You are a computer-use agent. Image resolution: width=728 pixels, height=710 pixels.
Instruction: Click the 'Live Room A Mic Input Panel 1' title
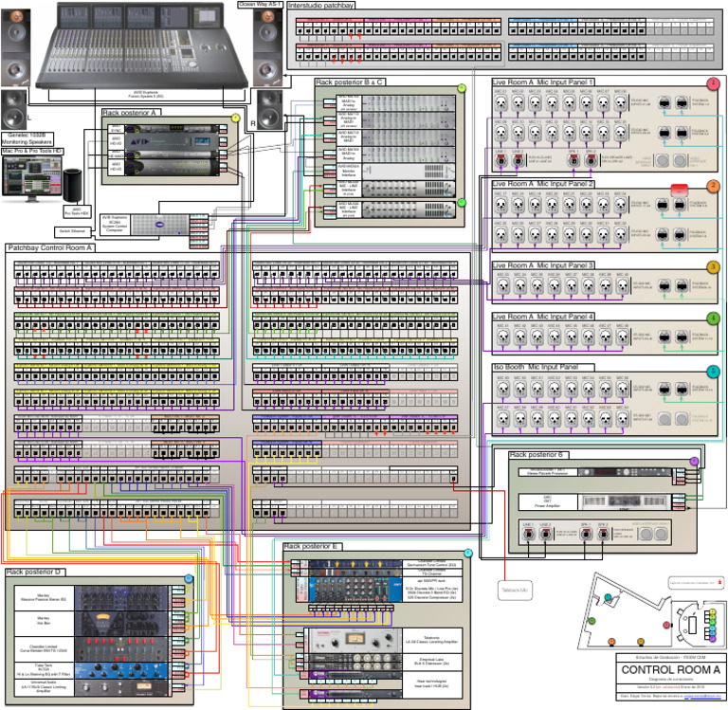click(x=543, y=82)
